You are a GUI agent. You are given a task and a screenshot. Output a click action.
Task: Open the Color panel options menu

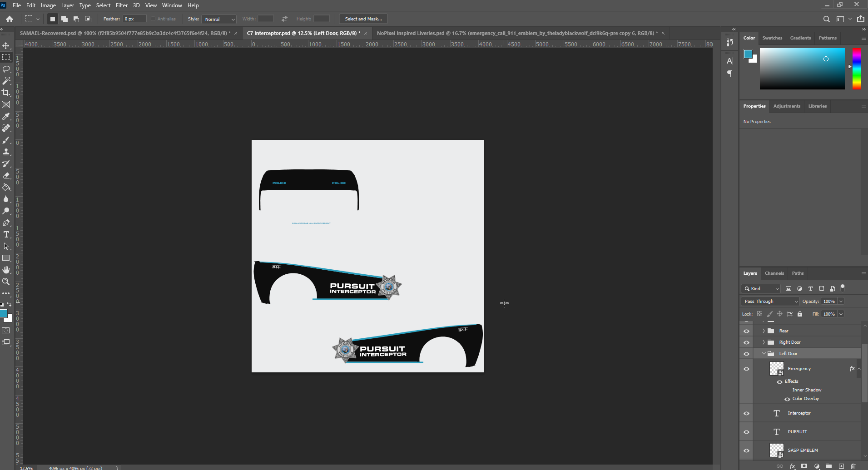pyautogui.click(x=863, y=38)
